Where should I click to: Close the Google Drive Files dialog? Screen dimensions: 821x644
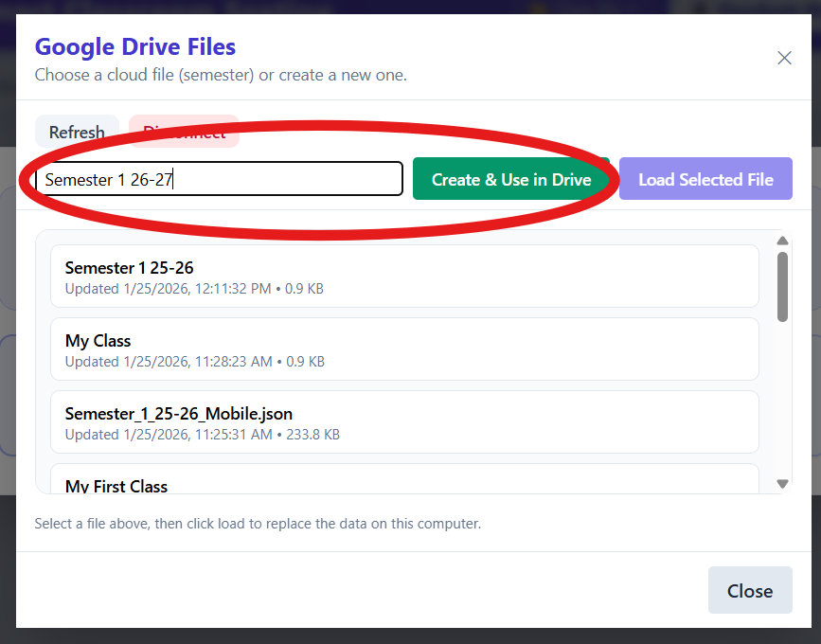coord(750,590)
